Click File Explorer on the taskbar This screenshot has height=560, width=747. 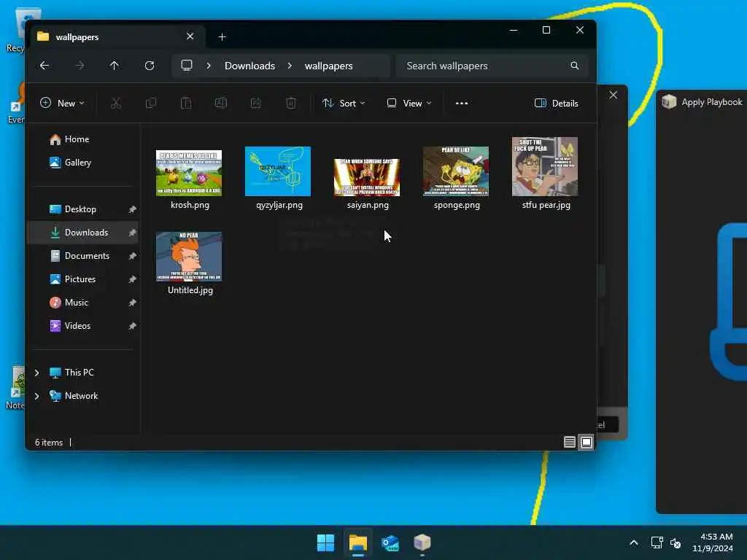coord(357,542)
